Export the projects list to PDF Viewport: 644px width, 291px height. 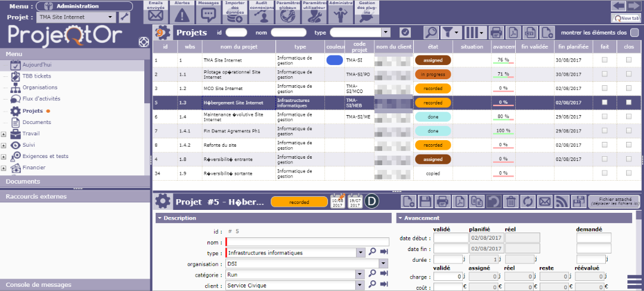[x=513, y=32]
